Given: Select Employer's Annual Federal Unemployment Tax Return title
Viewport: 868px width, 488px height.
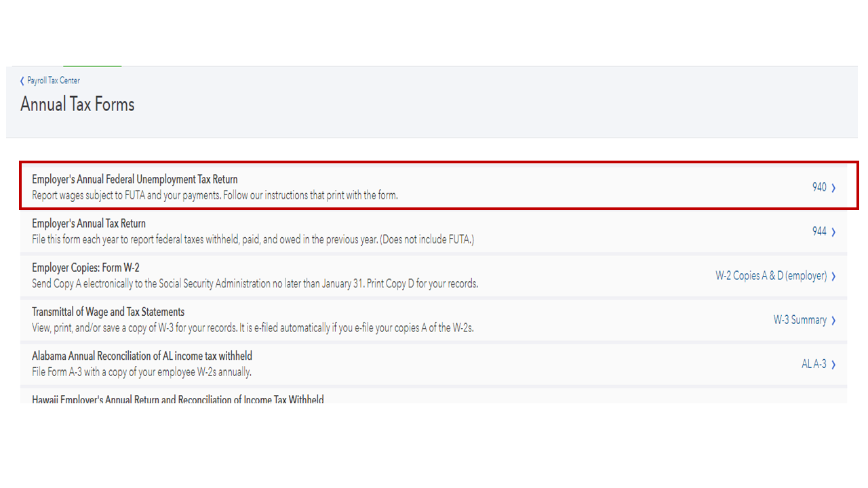Looking at the screenshot, I should pos(135,180).
